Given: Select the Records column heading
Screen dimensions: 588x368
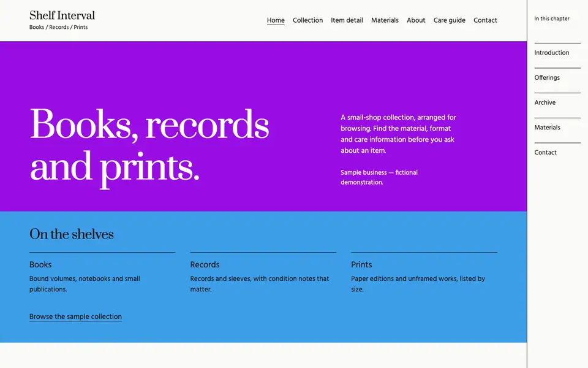Looking at the screenshot, I should (x=205, y=264).
